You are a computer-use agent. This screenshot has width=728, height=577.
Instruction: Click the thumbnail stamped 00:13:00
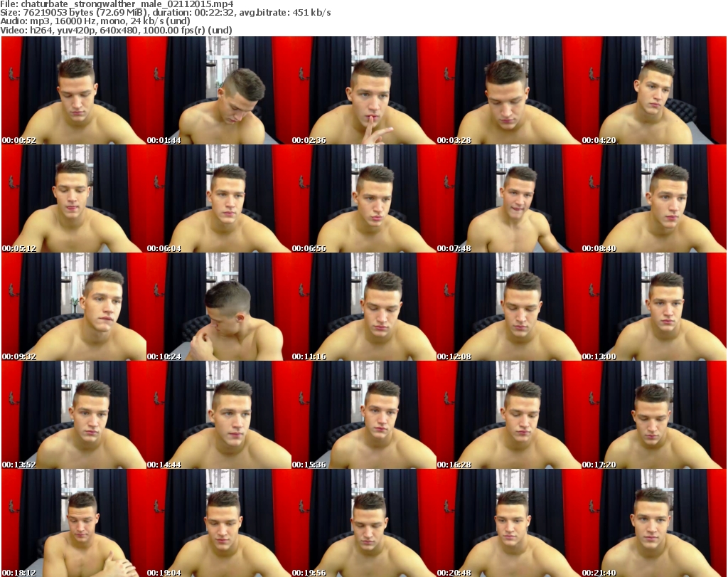(654, 307)
